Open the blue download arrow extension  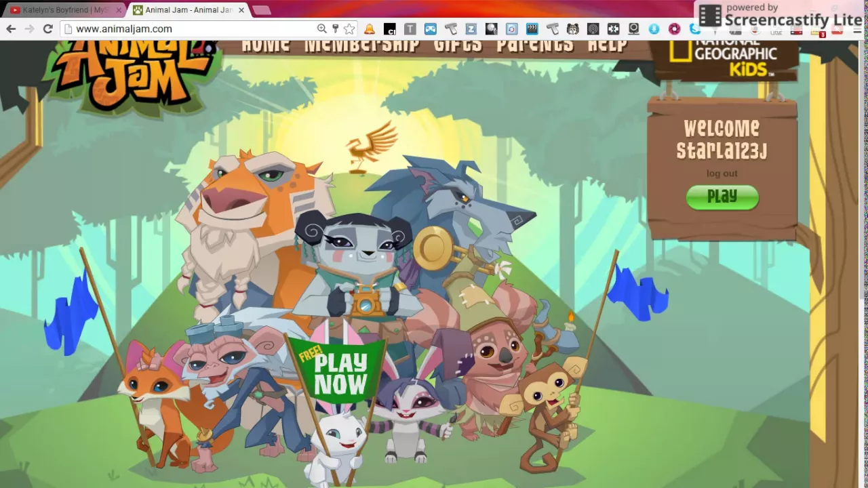tap(654, 29)
